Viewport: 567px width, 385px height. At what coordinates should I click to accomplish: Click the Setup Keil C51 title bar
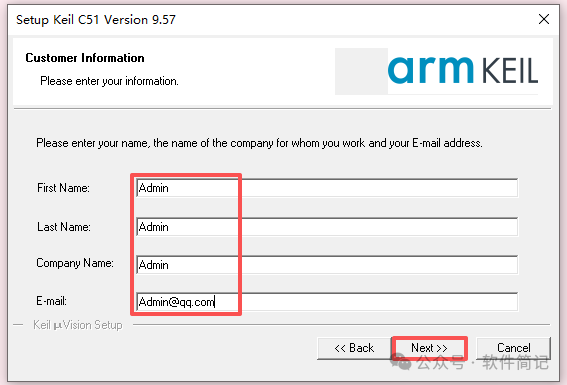coord(96,20)
